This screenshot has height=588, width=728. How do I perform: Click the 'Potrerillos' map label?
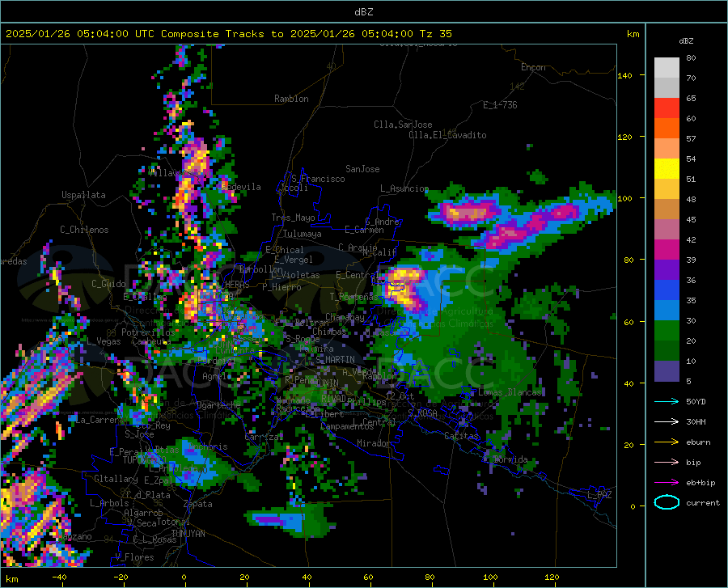148,332
